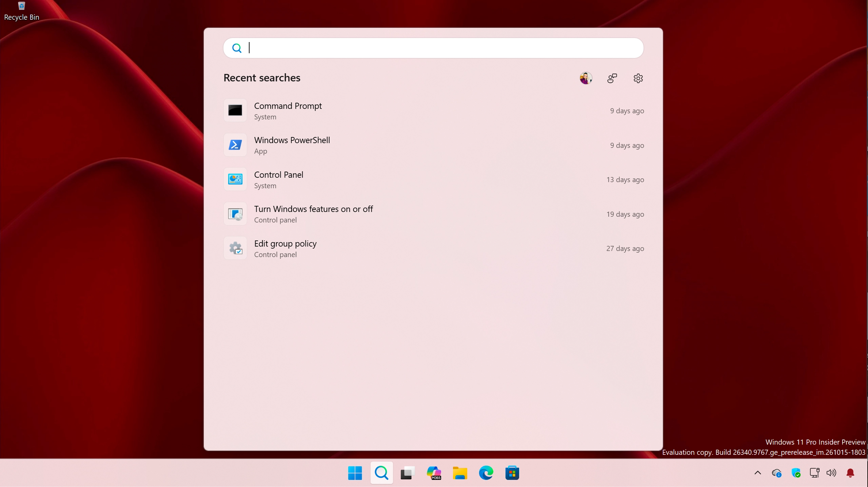
Task: Focus the search text input field
Action: click(433, 48)
